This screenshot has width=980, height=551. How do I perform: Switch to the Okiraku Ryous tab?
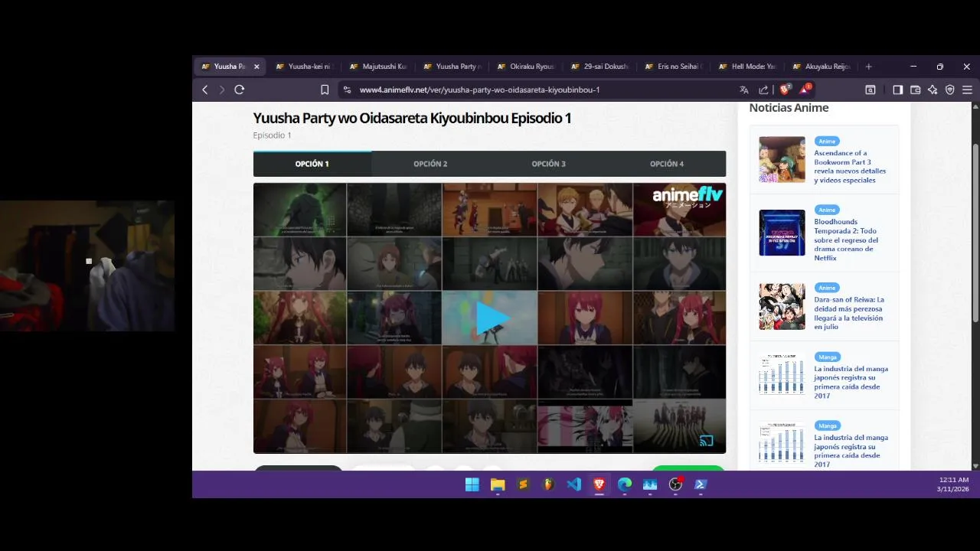coord(525,67)
